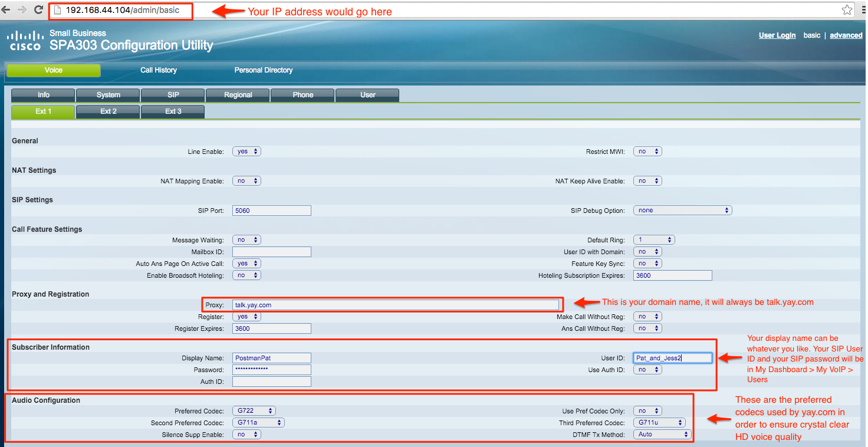
Task: Open the DTMF Tx Method dropdown
Action: (x=662, y=435)
